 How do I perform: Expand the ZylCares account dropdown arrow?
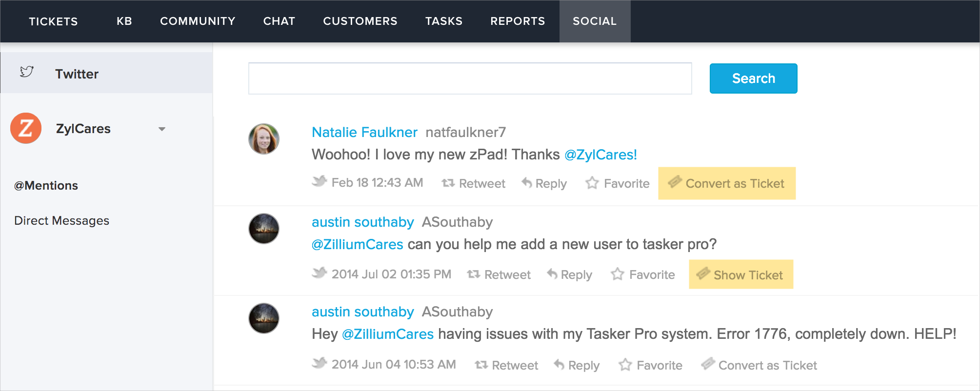[x=162, y=129]
